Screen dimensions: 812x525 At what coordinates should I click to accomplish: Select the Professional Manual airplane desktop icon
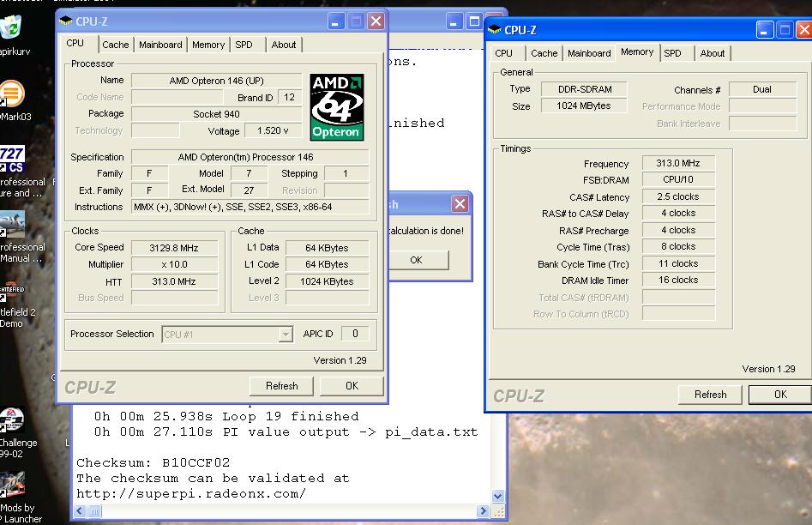pyautogui.click(x=12, y=224)
